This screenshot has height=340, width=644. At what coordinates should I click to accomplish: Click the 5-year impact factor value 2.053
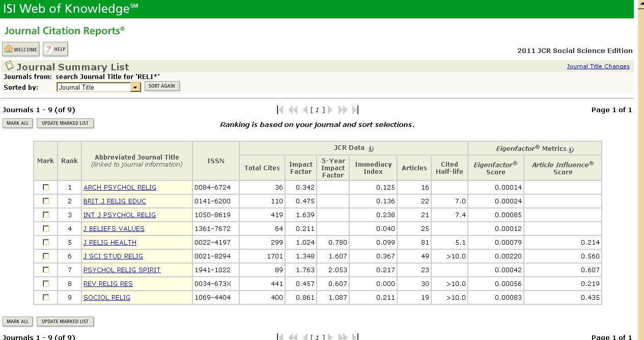tap(338, 270)
